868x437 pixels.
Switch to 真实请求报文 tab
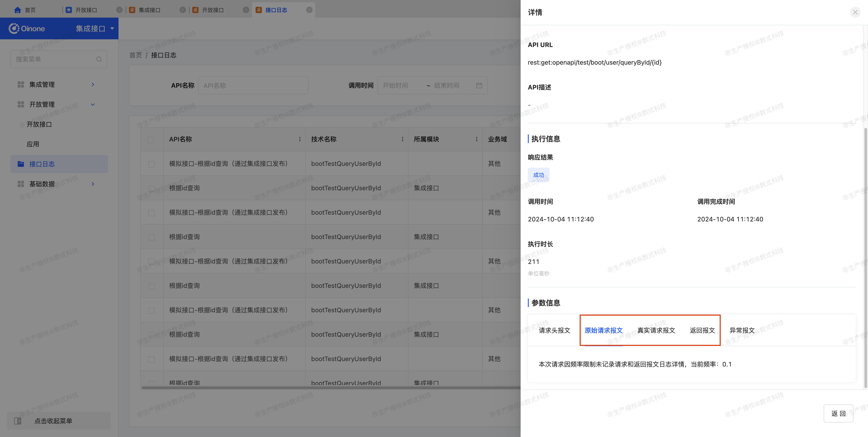click(x=656, y=330)
